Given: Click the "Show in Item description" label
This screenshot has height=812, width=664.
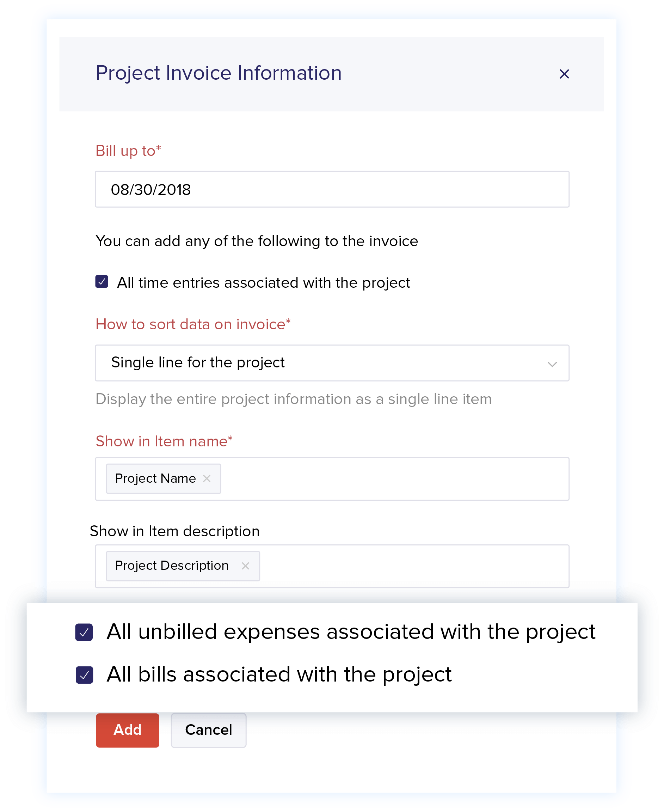Looking at the screenshot, I should (174, 531).
